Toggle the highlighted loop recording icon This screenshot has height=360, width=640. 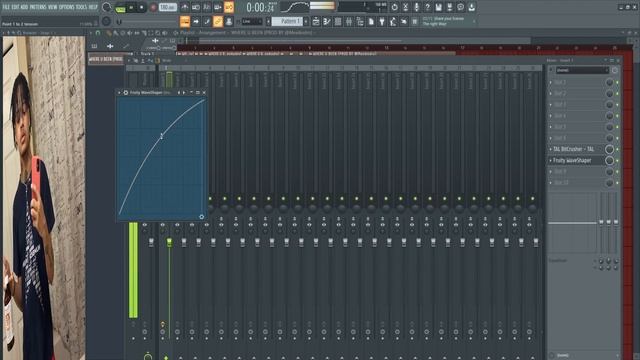tap(229, 7)
